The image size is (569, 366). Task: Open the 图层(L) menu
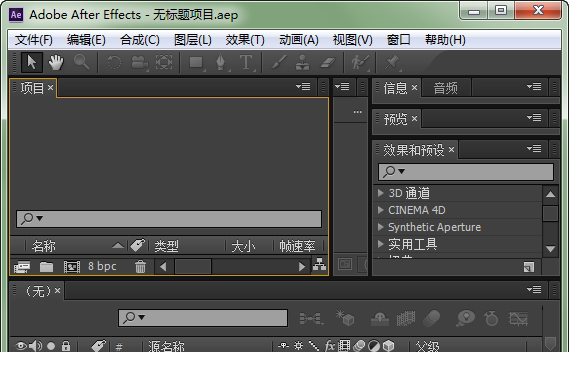pyautogui.click(x=193, y=40)
